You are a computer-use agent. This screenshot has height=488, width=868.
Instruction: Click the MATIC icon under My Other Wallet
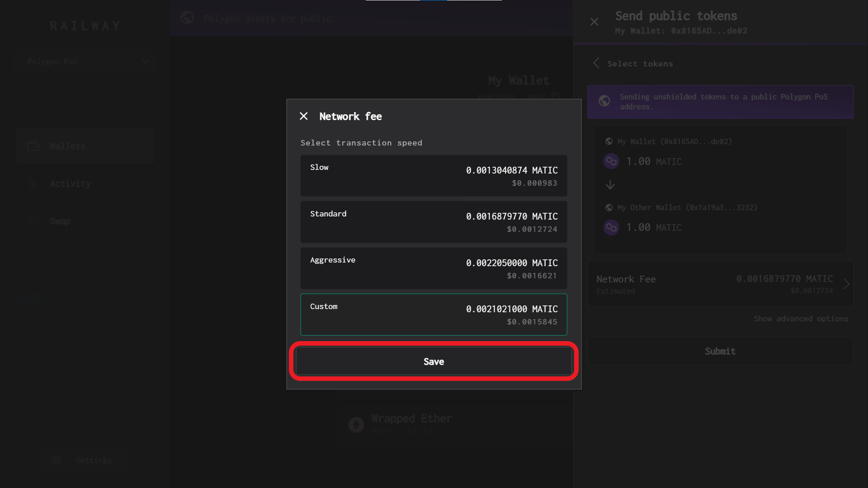[611, 227]
